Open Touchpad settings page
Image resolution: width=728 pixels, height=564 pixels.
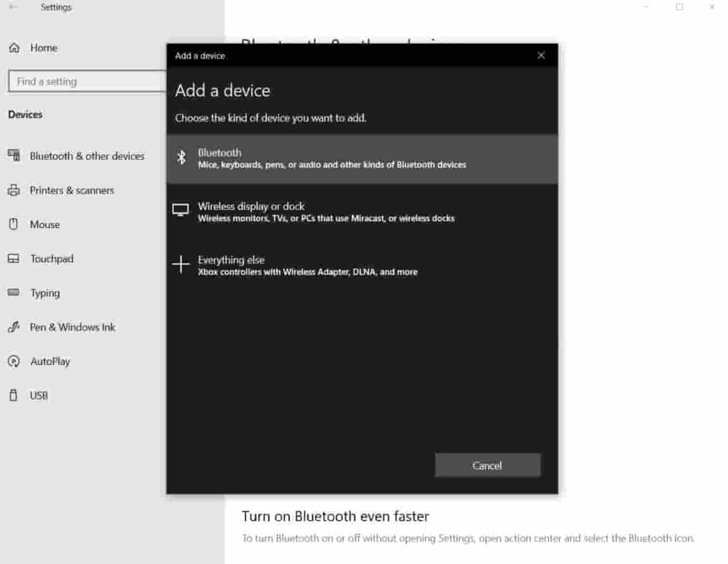tap(52, 259)
